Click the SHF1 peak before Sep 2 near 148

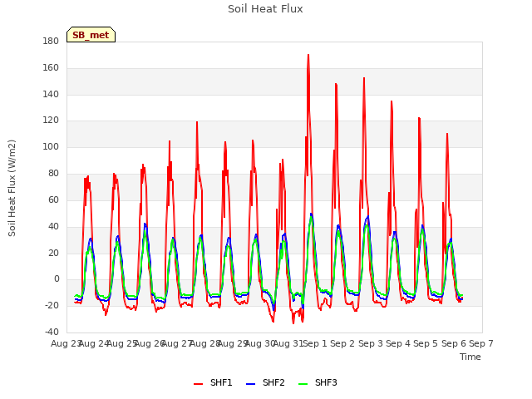(336, 84)
